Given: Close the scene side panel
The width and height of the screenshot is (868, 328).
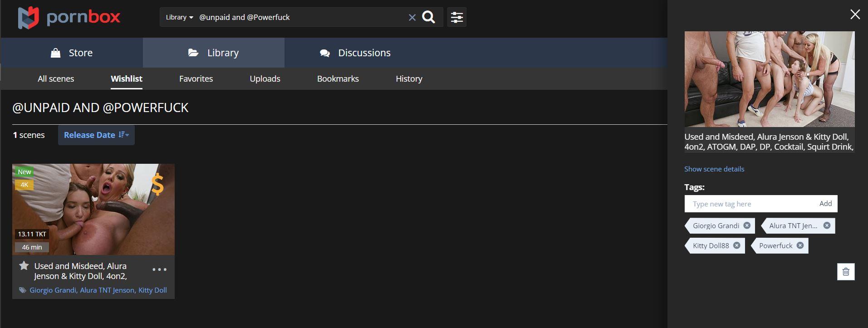Looking at the screenshot, I should tap(855, 15).
